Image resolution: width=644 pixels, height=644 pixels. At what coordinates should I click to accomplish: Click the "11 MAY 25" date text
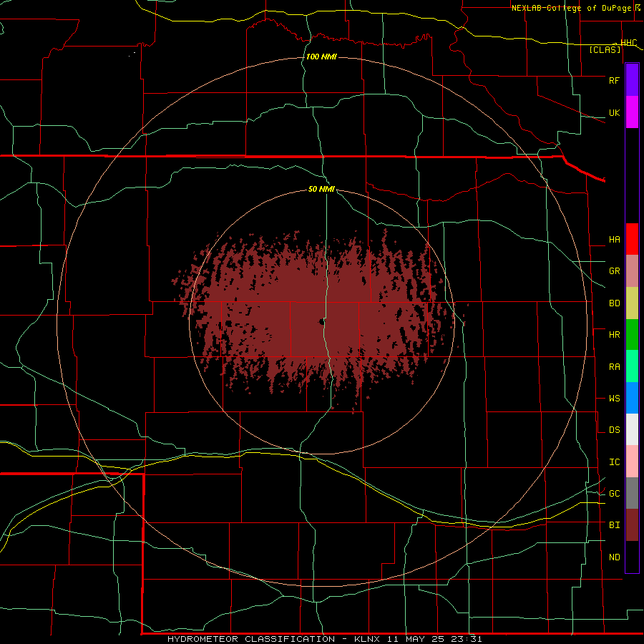(x=416, y=639)
